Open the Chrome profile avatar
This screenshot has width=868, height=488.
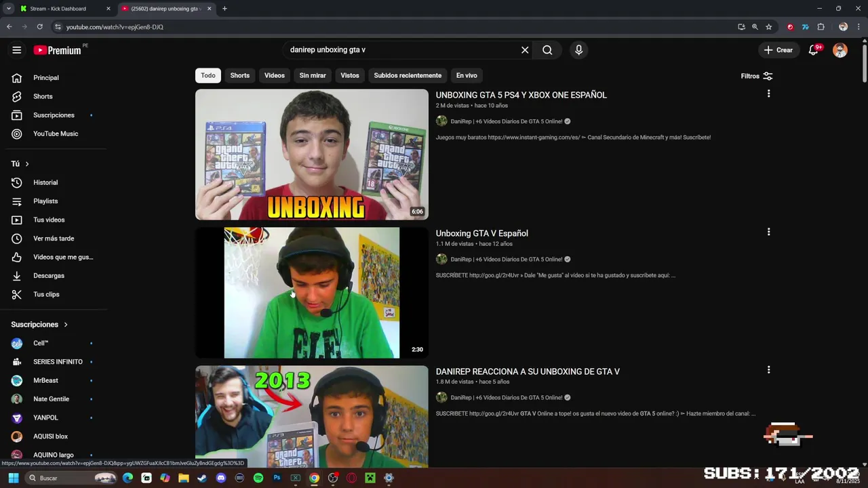coord(843,27)
